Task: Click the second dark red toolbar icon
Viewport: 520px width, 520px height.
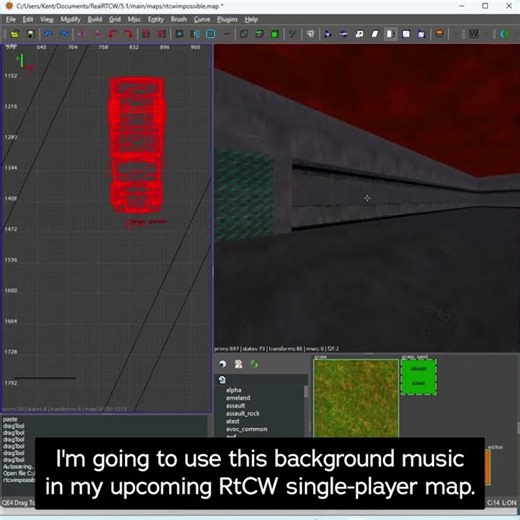Action: (162, 34)
